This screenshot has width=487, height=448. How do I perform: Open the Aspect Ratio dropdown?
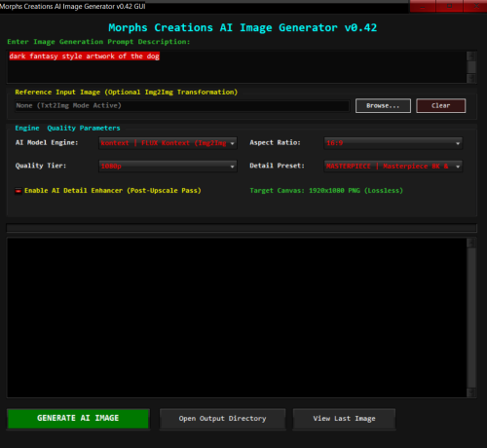(393, 143)
